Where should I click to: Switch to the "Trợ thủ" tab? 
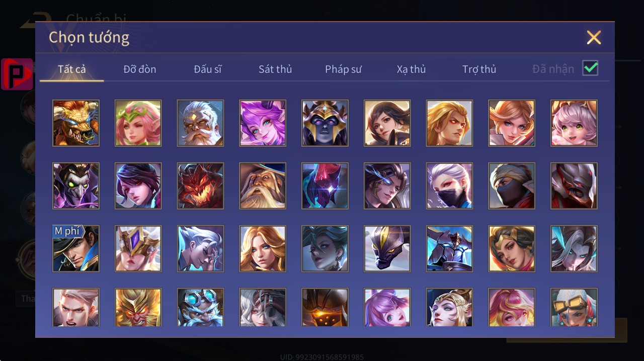(479, 69)
